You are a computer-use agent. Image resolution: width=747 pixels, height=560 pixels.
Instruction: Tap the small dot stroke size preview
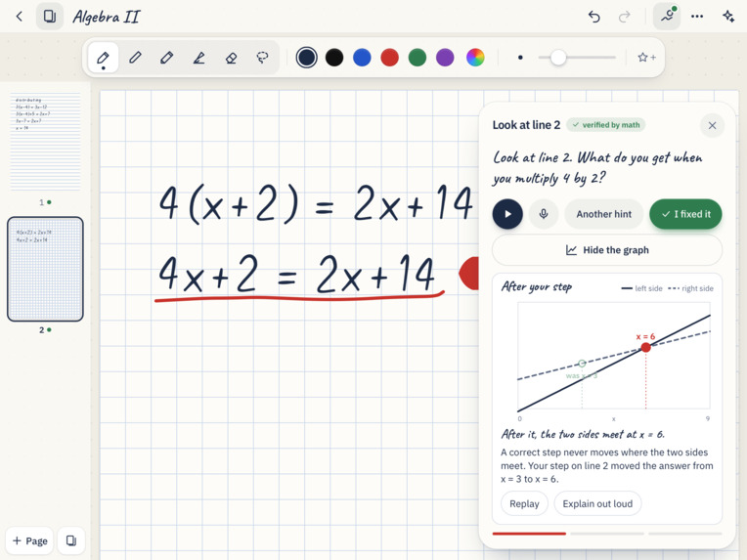point(520,58)
